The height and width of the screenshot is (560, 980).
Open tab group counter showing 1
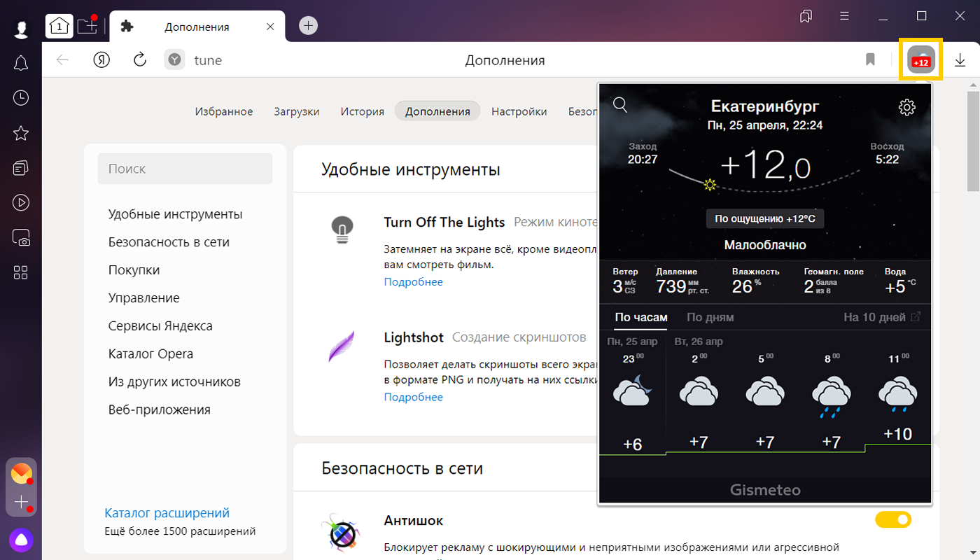point(59,27)
